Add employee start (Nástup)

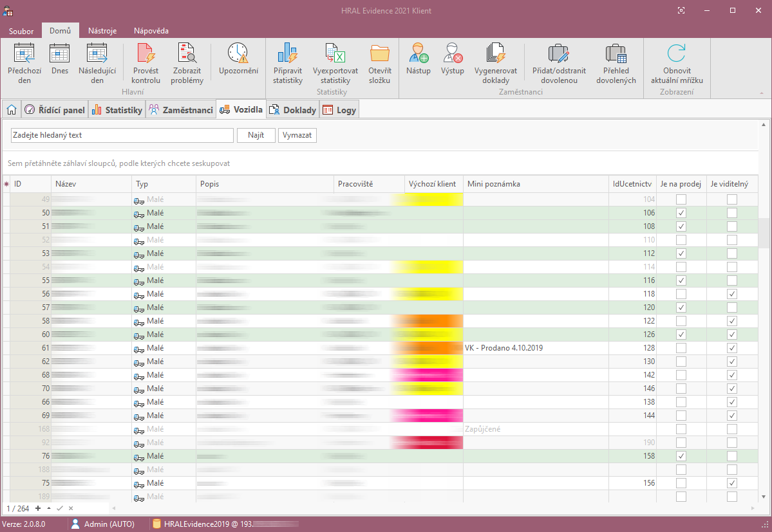click(x=419, y=59)
